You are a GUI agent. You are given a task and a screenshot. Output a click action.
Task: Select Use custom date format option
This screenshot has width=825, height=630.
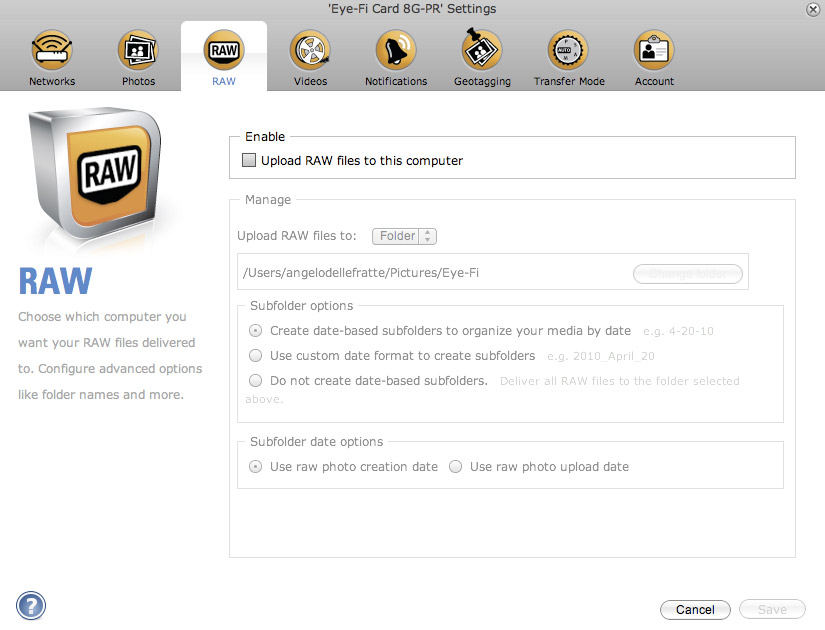(x=255, y=356)
